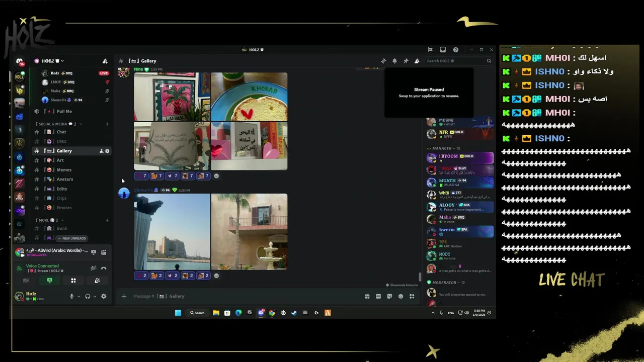Viewport: 644px width, 362px height.
Task: Click the Search HOLZ field
Action: point(458,61)
